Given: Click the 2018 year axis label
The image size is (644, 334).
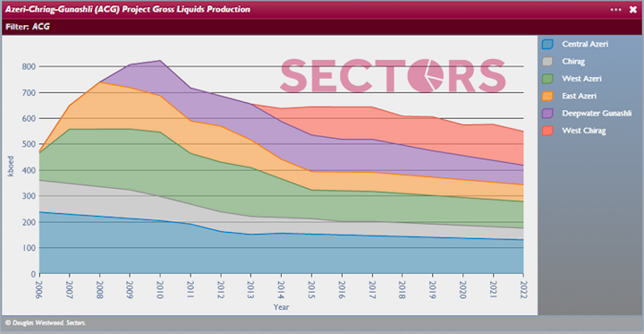Looking at the screenshot, I should (402, 289).
